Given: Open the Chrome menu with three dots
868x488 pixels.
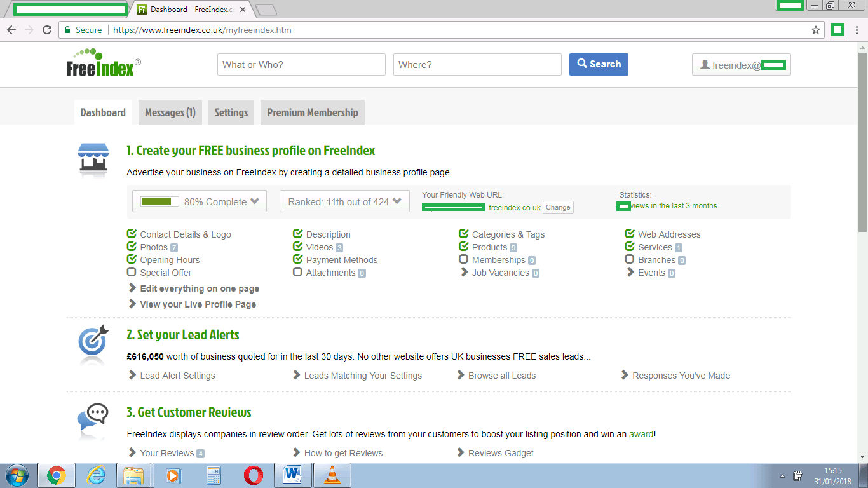Looking at the screenshot, I should 858,30.
